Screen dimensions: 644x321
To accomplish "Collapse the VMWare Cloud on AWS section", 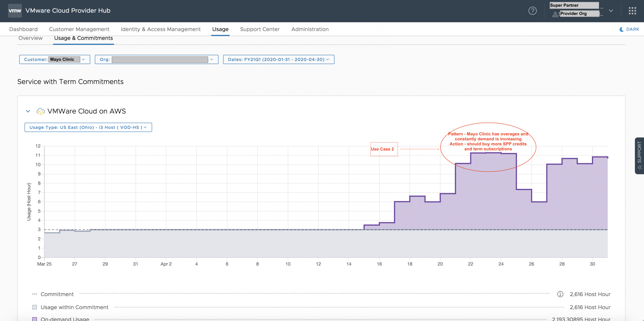I will [x=28, y=111].
